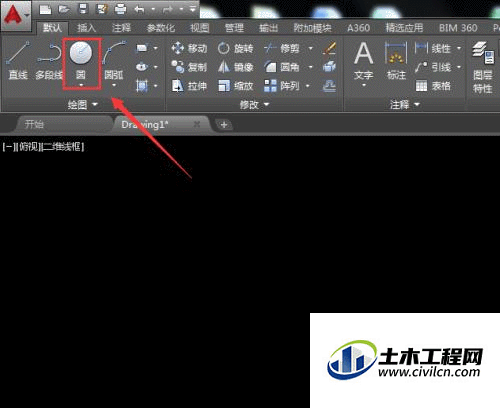Click the Erase icon in modify panel
This screenshot has width=500, height=408.
[329, 49]
